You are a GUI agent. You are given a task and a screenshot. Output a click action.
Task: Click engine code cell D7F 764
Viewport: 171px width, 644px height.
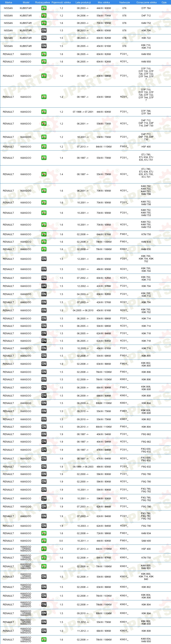pos(146,8)
